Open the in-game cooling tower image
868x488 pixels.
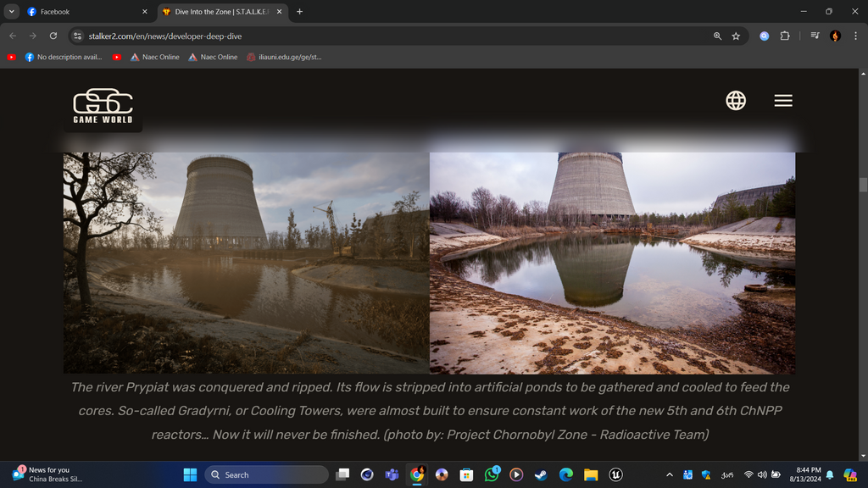(247, 263)
